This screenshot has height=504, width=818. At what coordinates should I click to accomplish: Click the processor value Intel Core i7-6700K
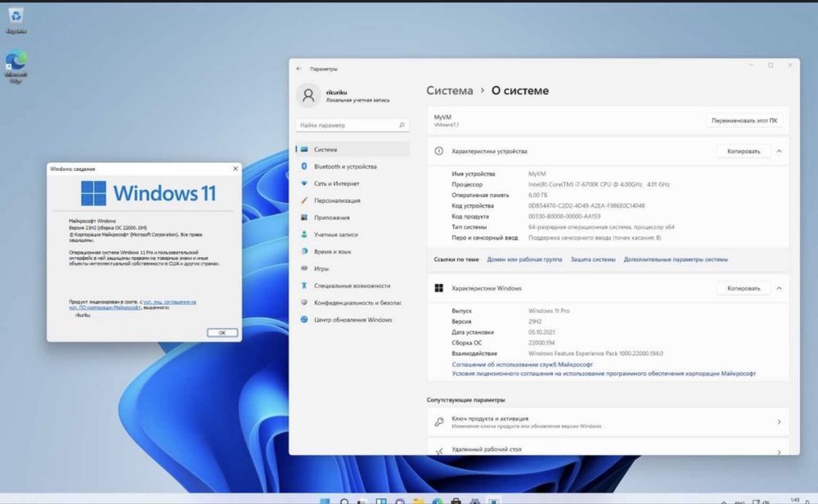click(599, 184)
